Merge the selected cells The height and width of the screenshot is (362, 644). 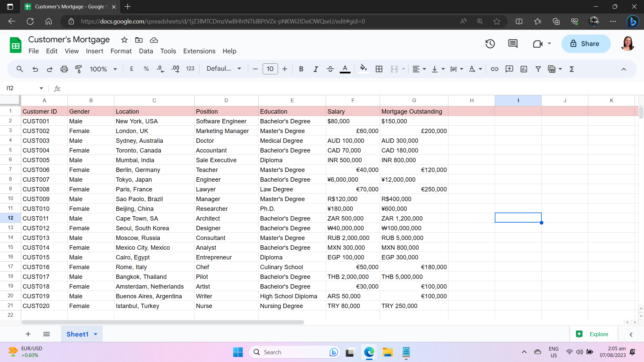pos(394,69)
